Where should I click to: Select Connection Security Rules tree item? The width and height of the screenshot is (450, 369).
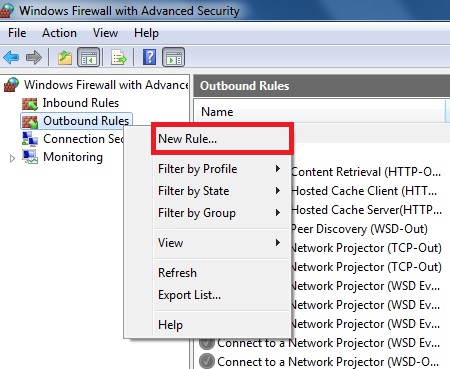(83, 139)
